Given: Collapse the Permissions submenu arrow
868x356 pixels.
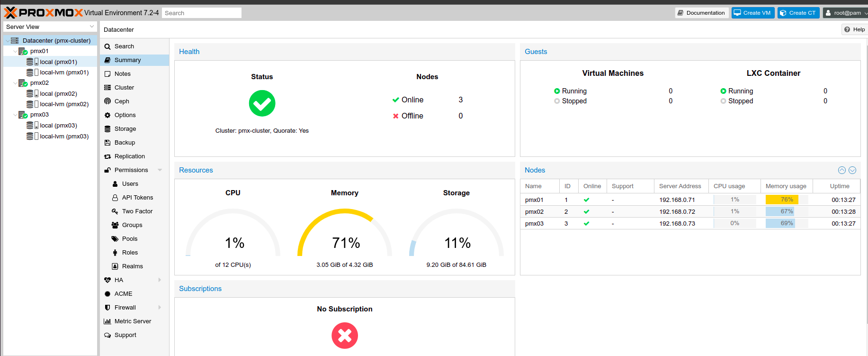Looking at the screenshot, I should tap(160, 170).
